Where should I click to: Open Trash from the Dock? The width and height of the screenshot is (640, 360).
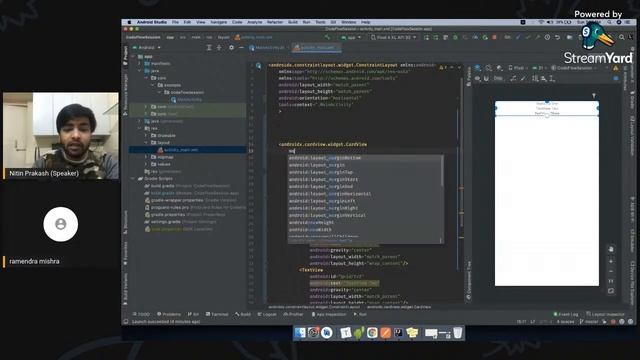458,333
